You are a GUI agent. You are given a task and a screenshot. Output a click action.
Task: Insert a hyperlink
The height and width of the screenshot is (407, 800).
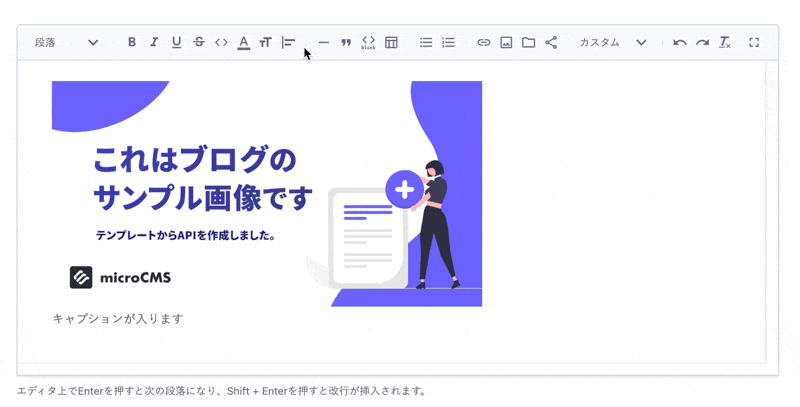pyautogui.click(x=484, y=43)
